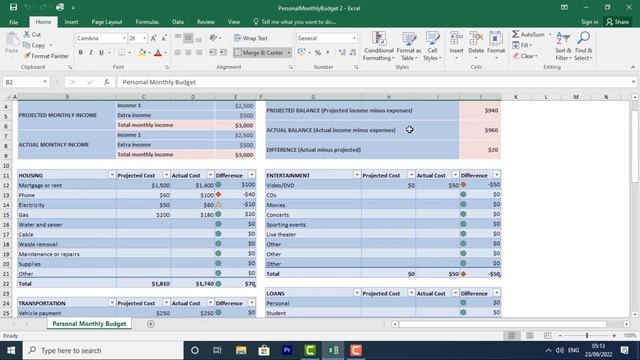Toggle Bold formatting

point(80,52)
